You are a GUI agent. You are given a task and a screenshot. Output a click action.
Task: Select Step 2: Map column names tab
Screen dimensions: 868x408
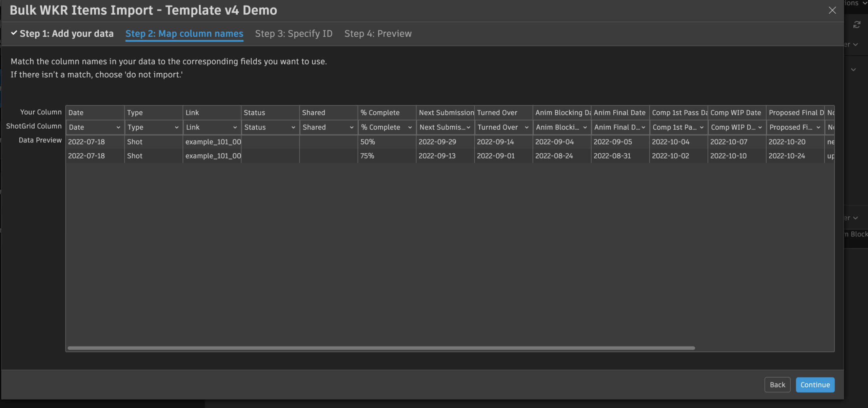tap(184, 34)
